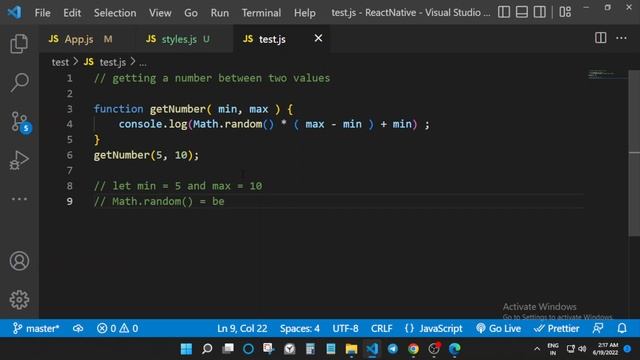Click 'Ln 9, Col 22' status entry

(242, 329)
